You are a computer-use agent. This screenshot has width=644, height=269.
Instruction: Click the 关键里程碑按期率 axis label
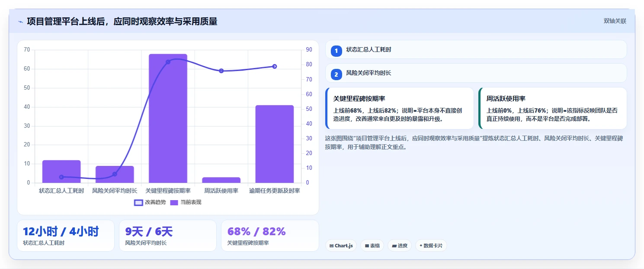[168, 191]
